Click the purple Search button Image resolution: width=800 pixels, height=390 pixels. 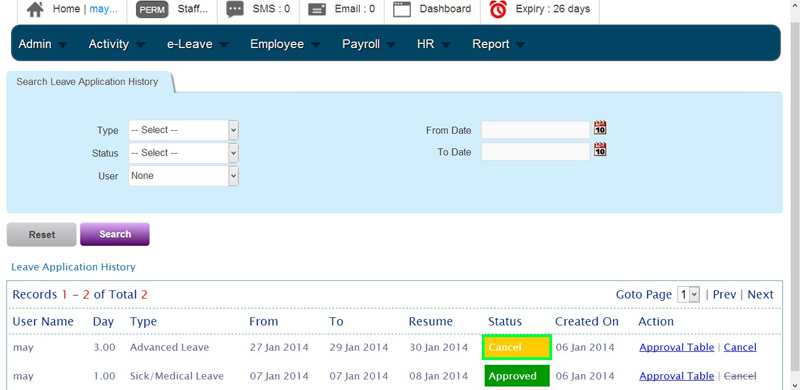(115, 234)
